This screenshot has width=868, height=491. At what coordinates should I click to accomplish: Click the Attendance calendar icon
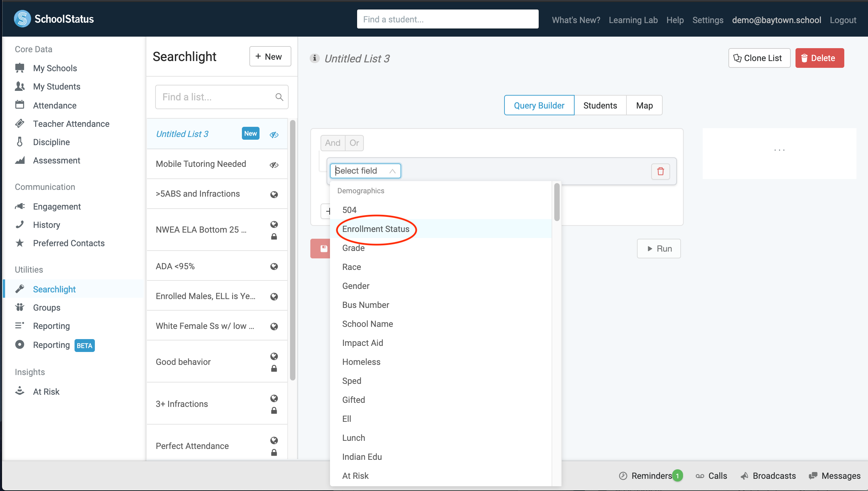coord(20,105)
